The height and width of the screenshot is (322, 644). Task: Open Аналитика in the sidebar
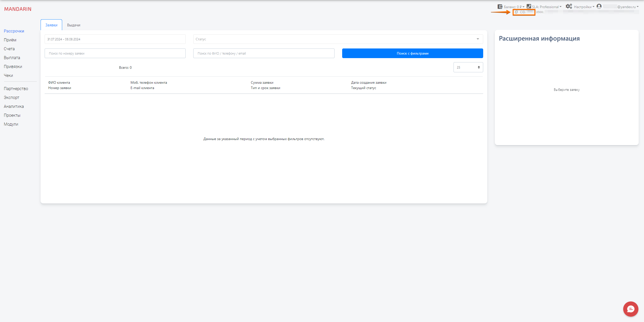click(x=14, y=106)
